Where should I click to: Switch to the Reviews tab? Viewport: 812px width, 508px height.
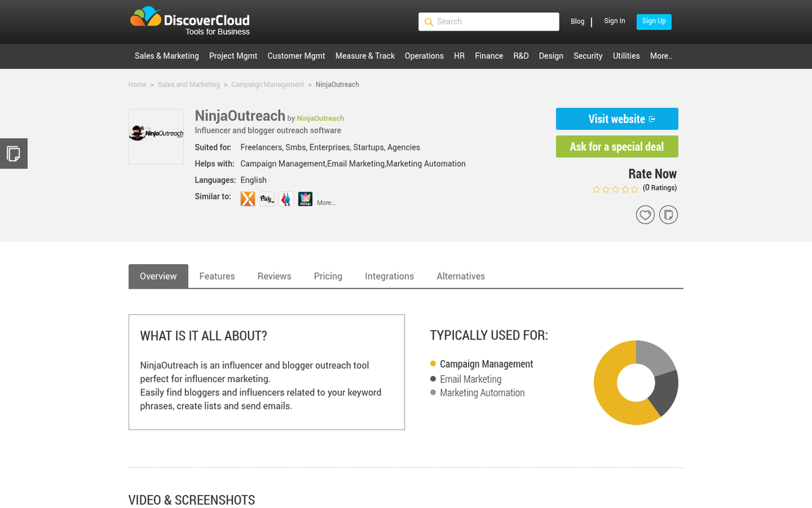(274, 276)
